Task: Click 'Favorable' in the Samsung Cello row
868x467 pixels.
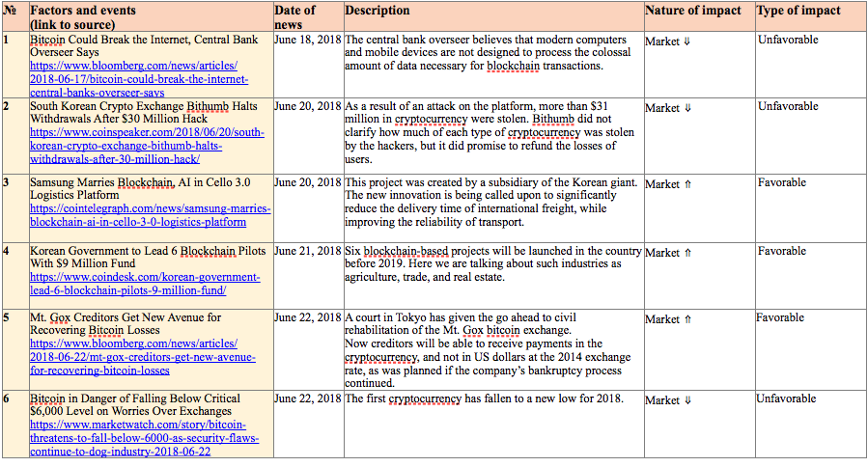Action: point(782,182)
